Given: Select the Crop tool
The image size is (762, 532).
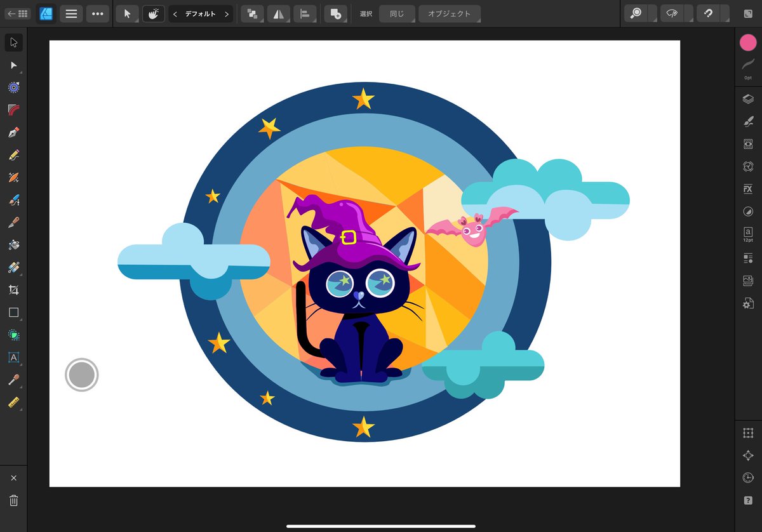Looking at the screenshot, I should click(x=14, y=289).
